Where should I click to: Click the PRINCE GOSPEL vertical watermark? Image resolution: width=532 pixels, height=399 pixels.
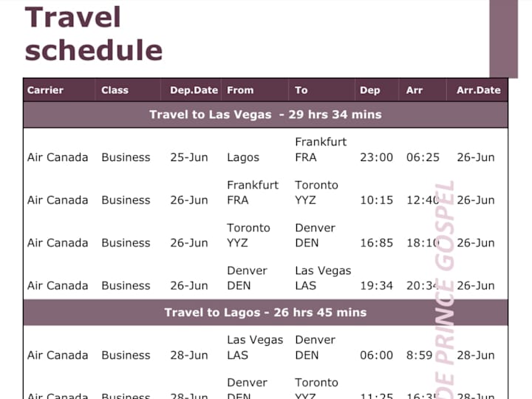(x=445, y=290)
